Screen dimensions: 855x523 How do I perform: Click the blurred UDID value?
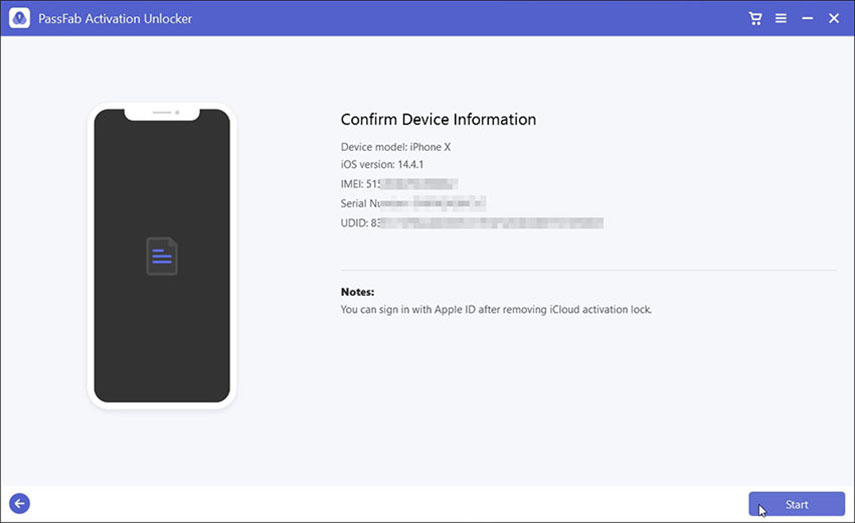coord(490,222)
